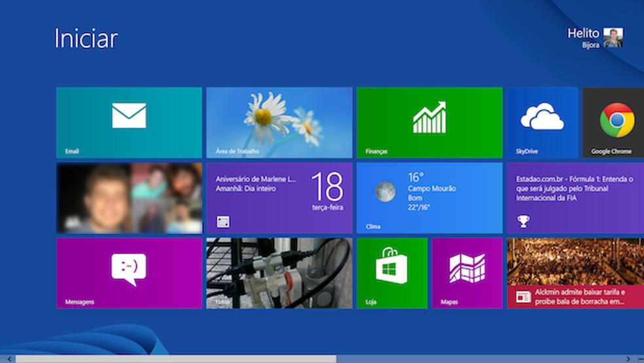Open the Clima weather tile

pos(429,198)
